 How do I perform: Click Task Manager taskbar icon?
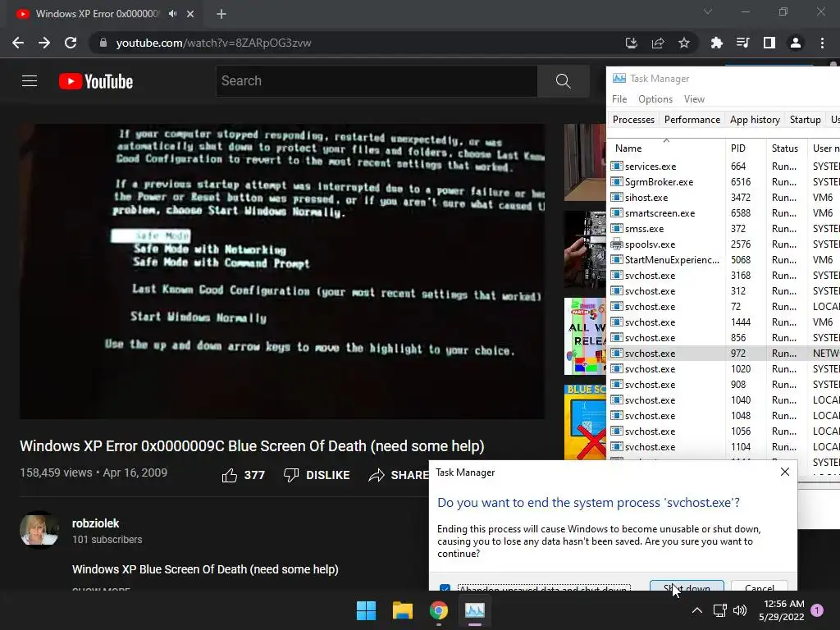[x=475, y=610]
